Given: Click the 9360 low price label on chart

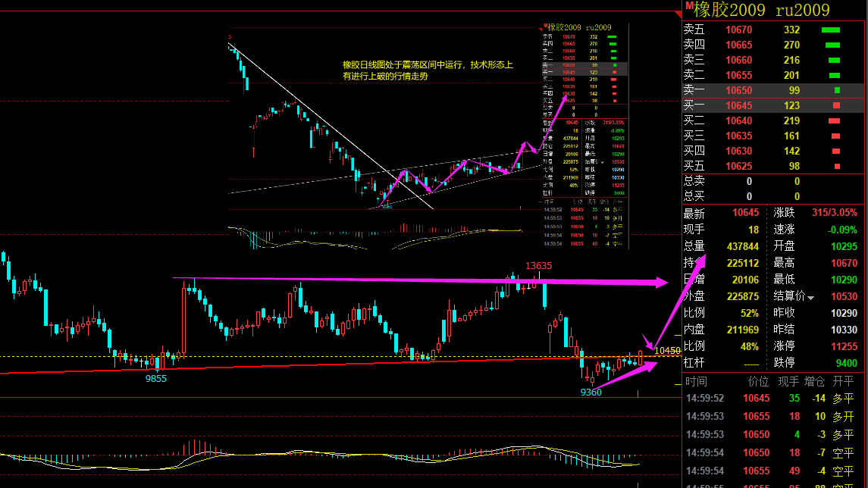Looking at the screenshot, I should pos(591,393).
